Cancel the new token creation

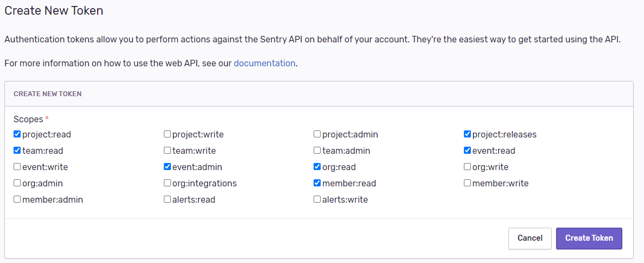coord(530,238)
